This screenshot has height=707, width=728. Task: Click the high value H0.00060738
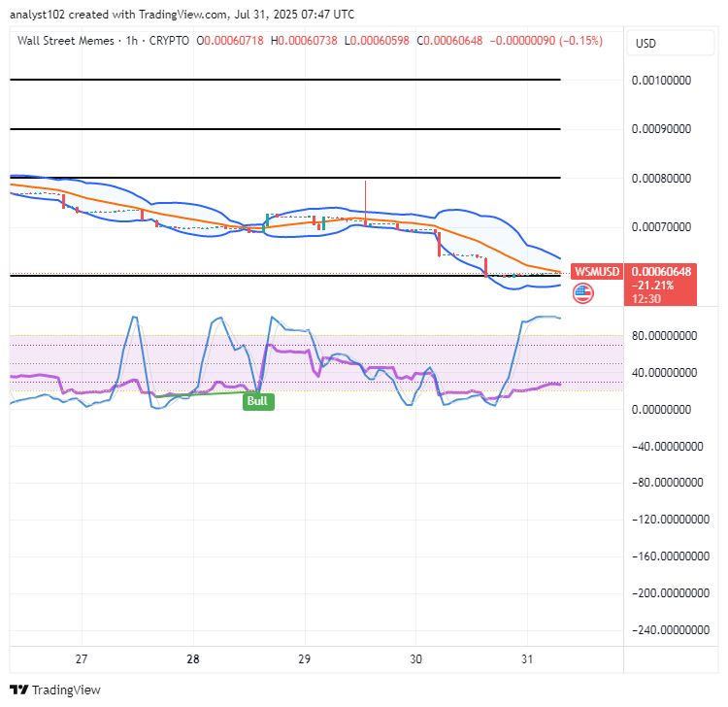304,41
